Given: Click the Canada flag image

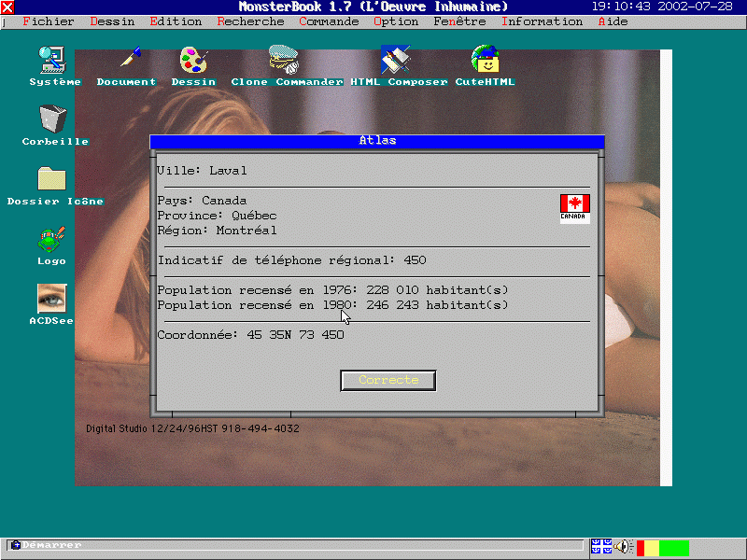Looking at the screenshot, I should coord(574,208).
